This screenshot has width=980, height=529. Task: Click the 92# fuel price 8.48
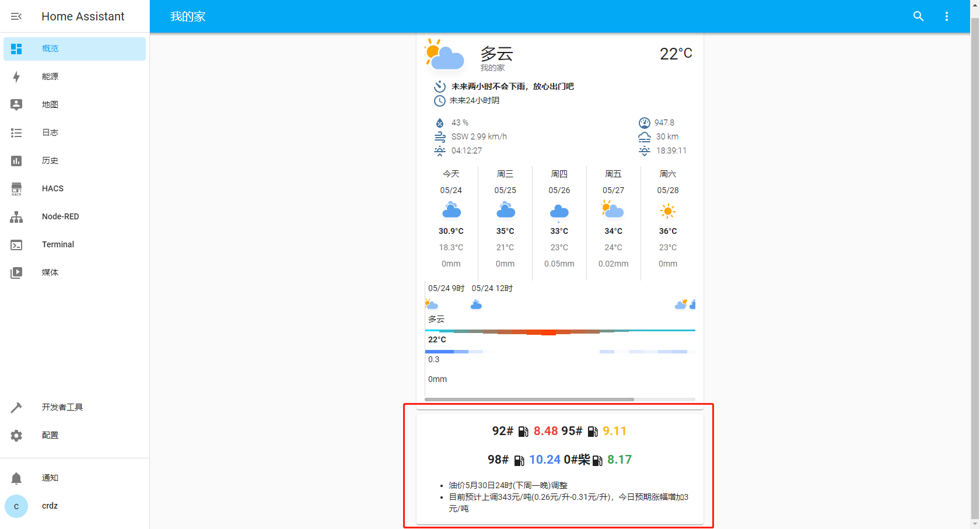tap(545, 431)
